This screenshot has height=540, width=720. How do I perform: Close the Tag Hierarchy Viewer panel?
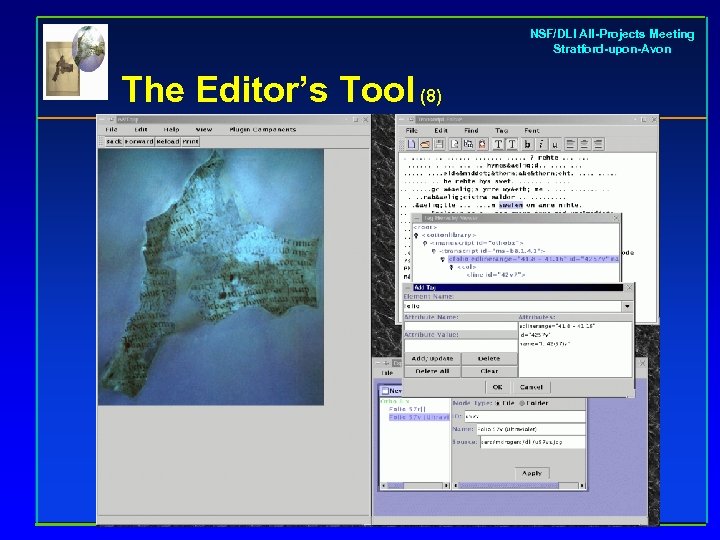(x=616, y=219)
